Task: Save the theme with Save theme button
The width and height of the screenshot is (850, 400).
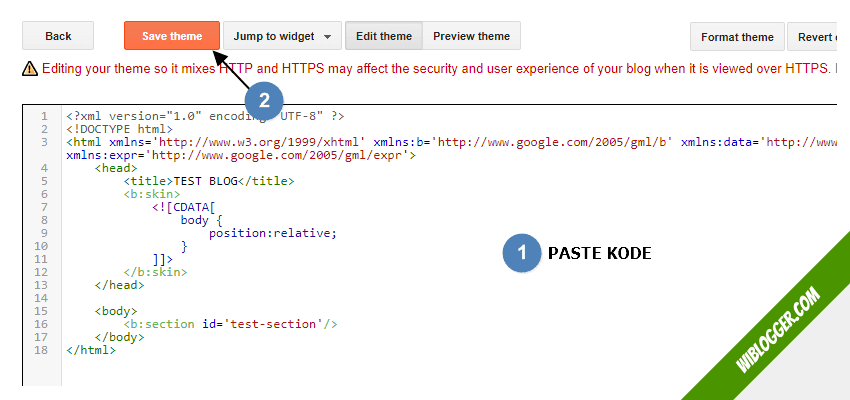Action: pyautogui.click(x=172, y=36)
